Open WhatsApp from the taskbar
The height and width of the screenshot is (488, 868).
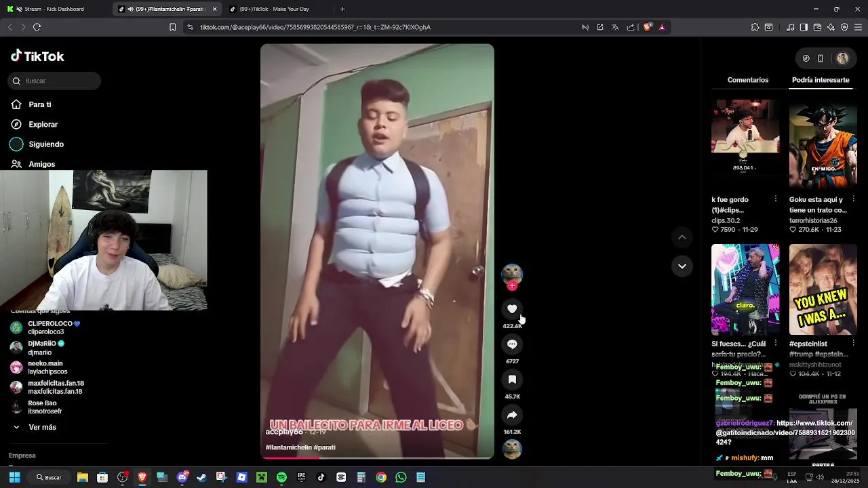(401, 477)
